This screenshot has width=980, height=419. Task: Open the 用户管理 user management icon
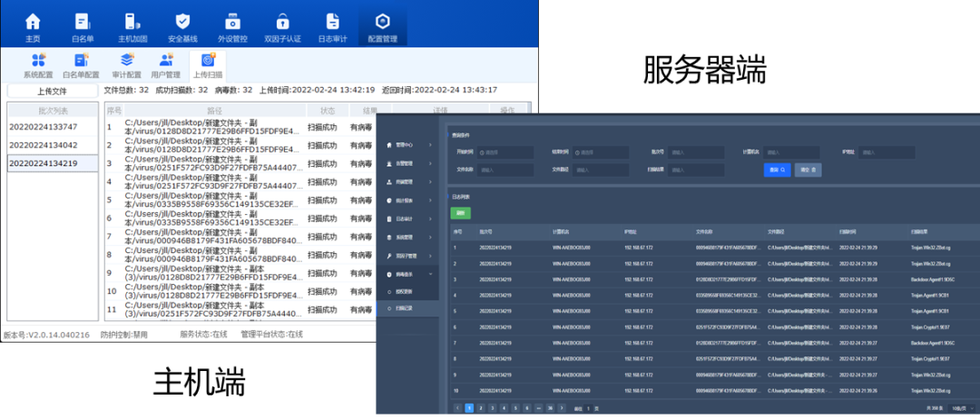tap(165, 65)
